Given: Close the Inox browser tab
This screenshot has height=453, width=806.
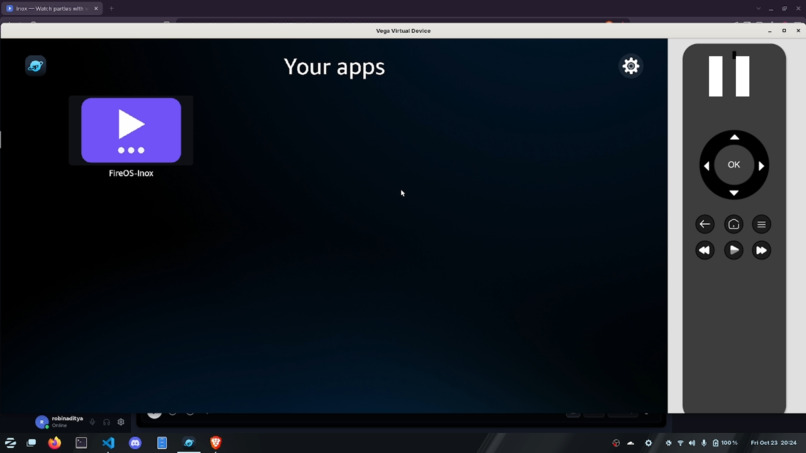Looking at the screenshot, I should (96, 8).
